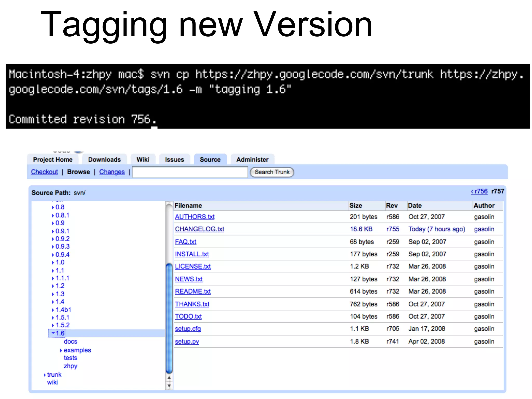This screenshot has width=532, height=399.
Task: Go to previous revision r756
Action: (479, 191)
